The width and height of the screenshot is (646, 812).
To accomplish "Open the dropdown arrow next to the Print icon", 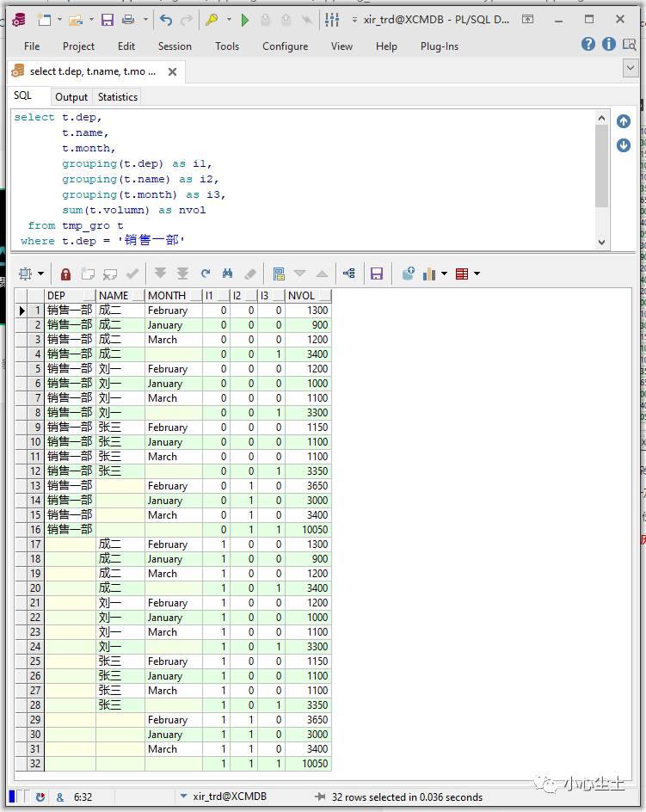I will [x=145, y=20].
